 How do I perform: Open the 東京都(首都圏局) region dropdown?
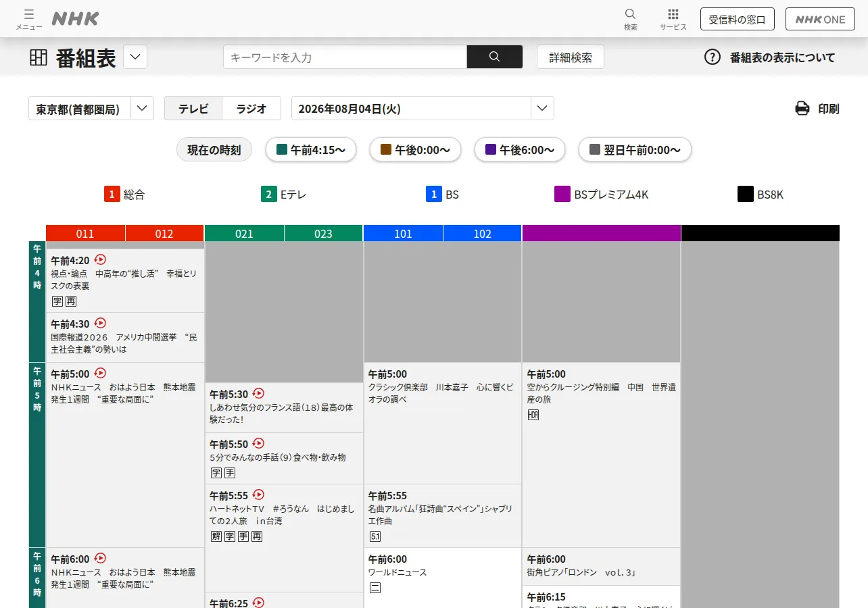[91, 109]
